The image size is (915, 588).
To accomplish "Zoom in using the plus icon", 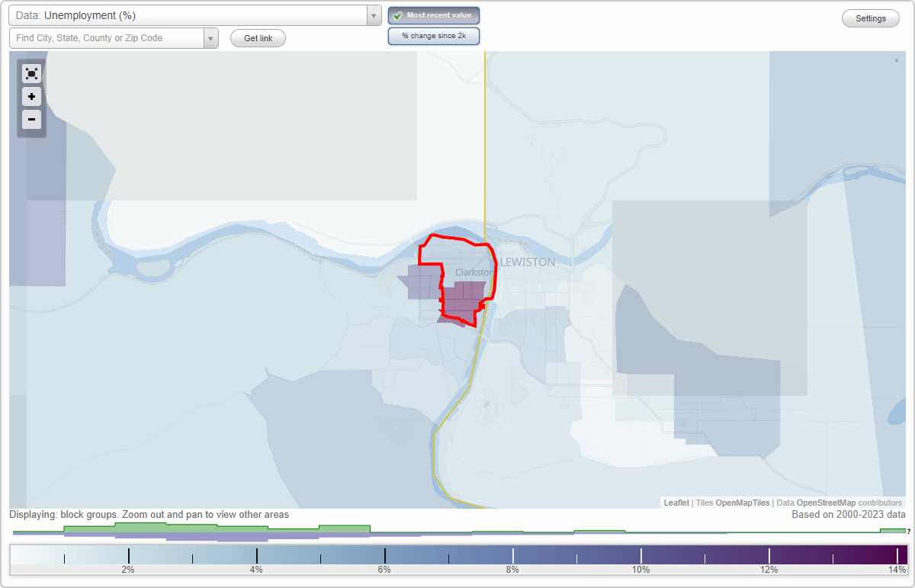I will click(31, 97).
